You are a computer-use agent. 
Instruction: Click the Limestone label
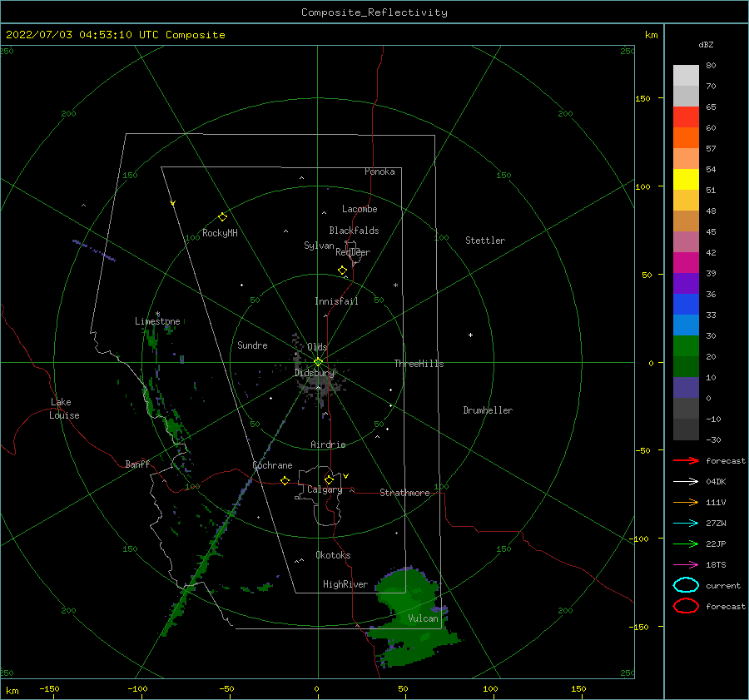(x=157, y=321)
